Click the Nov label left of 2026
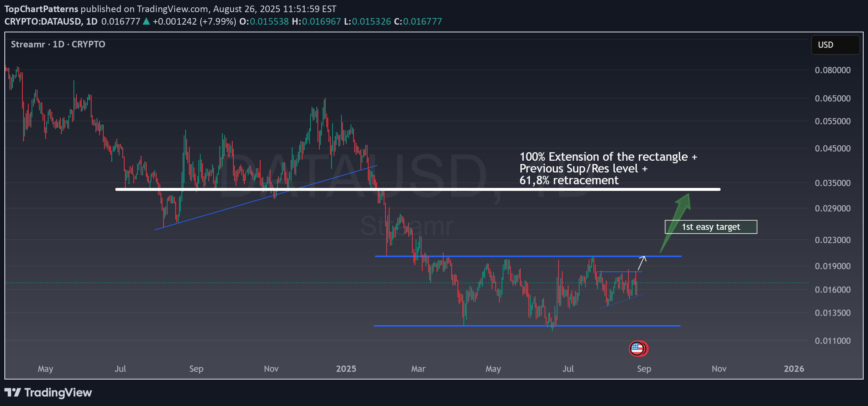This screenshot has height=406, width=868. coord(719,369)
